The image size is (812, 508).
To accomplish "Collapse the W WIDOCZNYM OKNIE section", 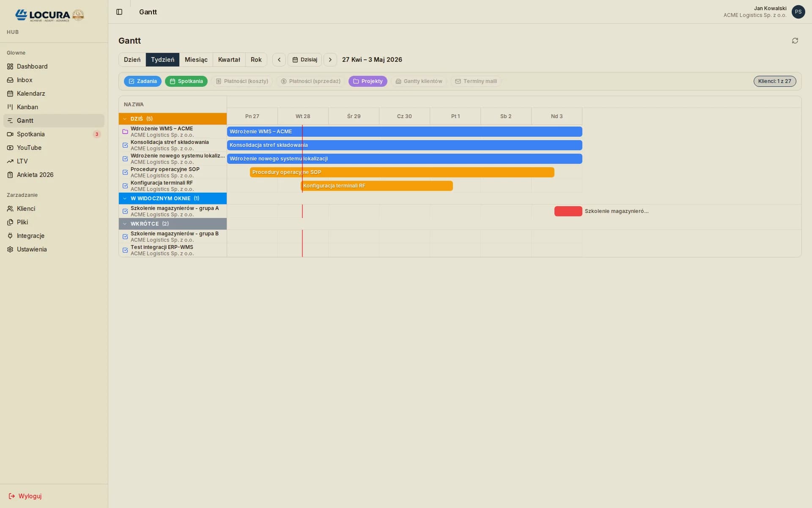I will [x=124, y=198].
